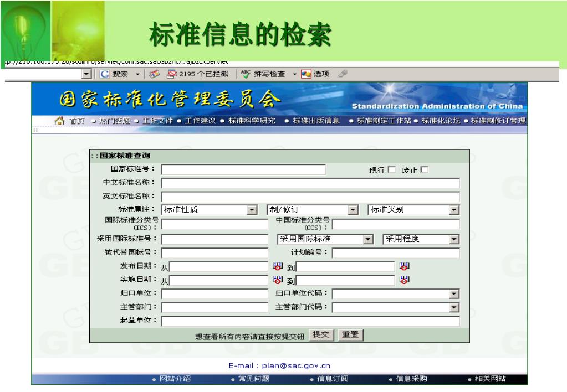Image resolution: width=567 pixels, height=392 pixels.
Task: Open calendar icon for 发布日期 end date
Action: (x=404, y=266)
